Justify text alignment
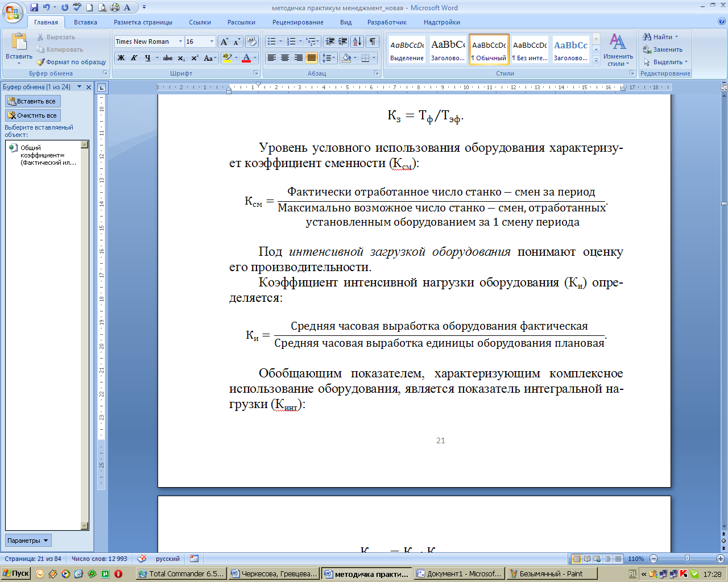This screenshot has width=728, height=582. 311,58
